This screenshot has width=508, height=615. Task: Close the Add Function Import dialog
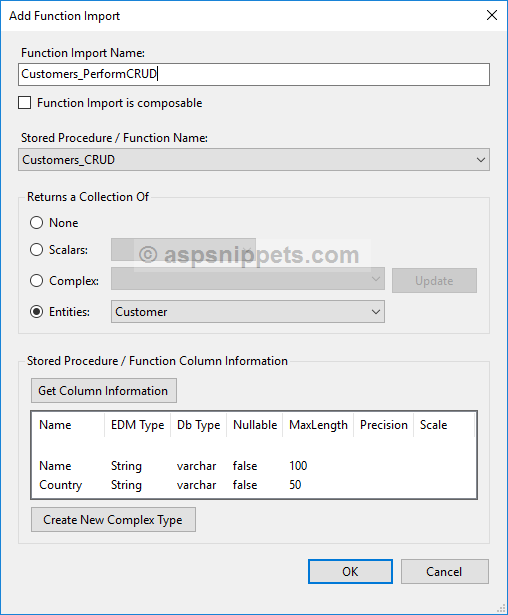[492, 15]
